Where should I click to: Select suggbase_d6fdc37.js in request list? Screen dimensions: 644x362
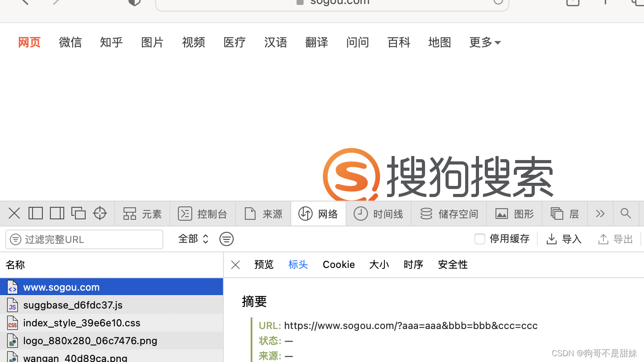point(111,305)
